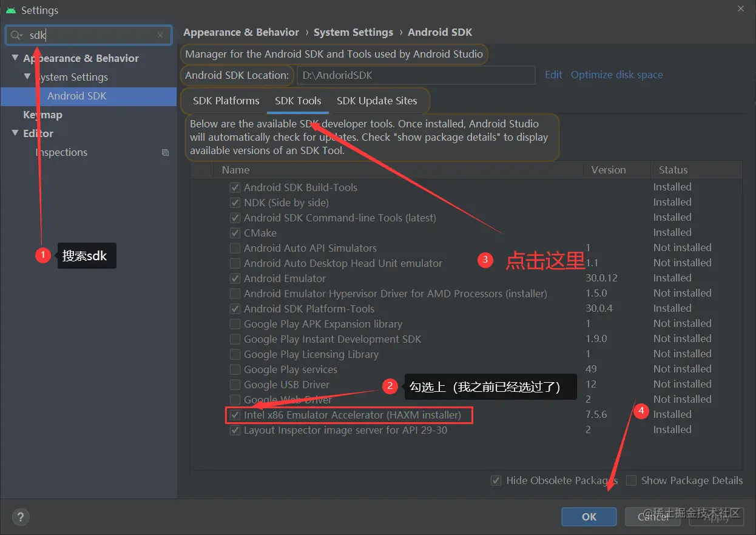This screenshot has width=756, height=535.
Task: Check Google Play APK Expansion library
Action: tap(235, 324)
